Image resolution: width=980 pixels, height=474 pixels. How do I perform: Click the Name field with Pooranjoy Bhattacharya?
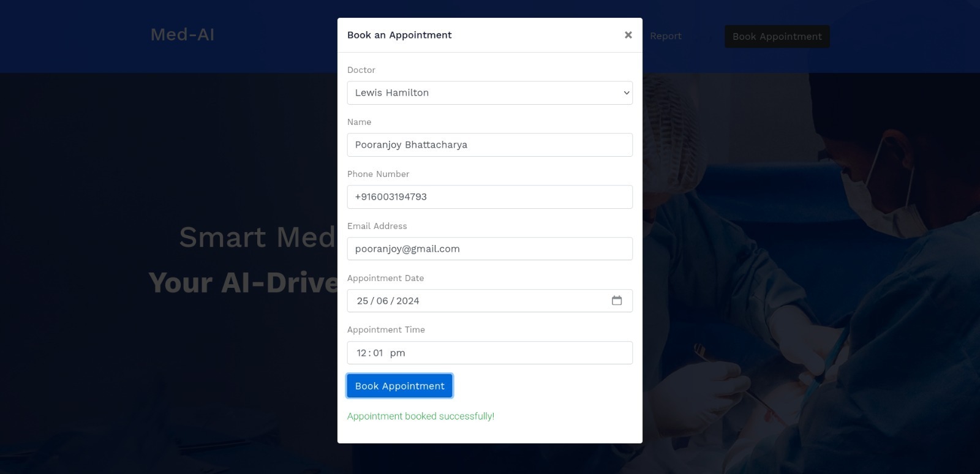490,145
